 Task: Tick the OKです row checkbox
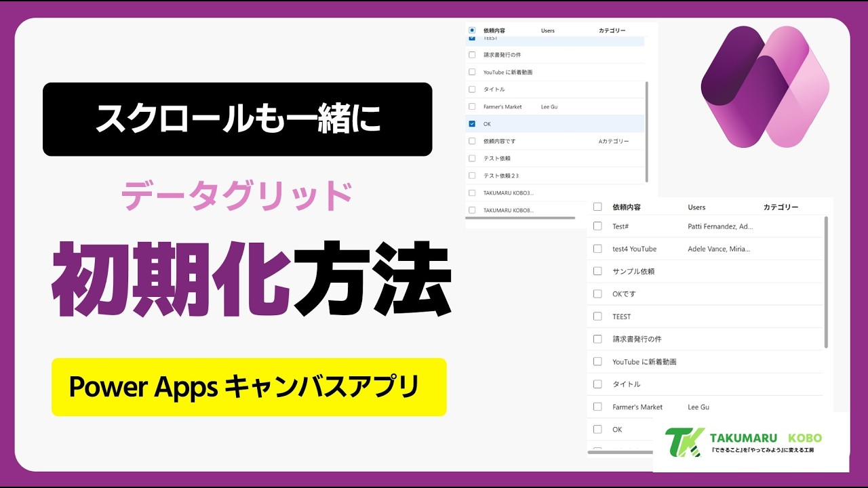(597, 293)
